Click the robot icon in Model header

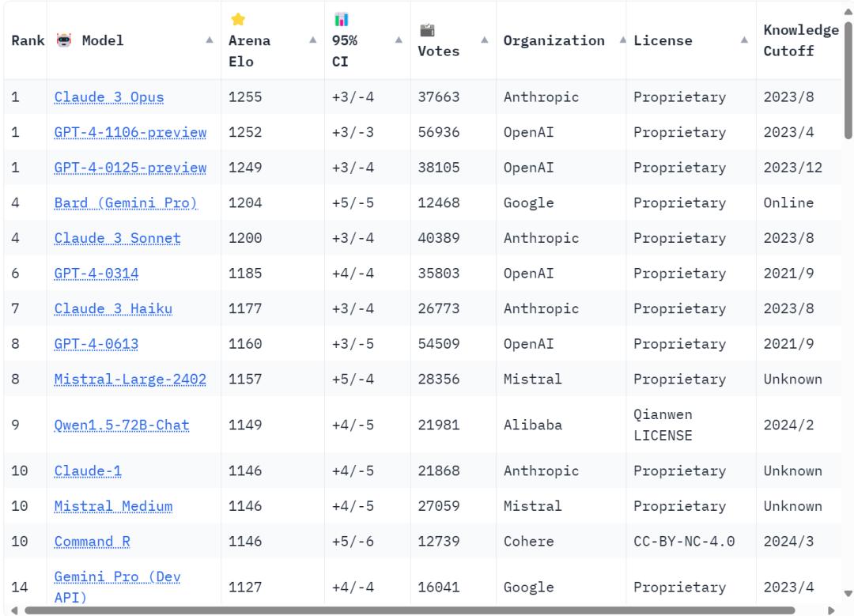pyautogui.click(x=64, y=40)
